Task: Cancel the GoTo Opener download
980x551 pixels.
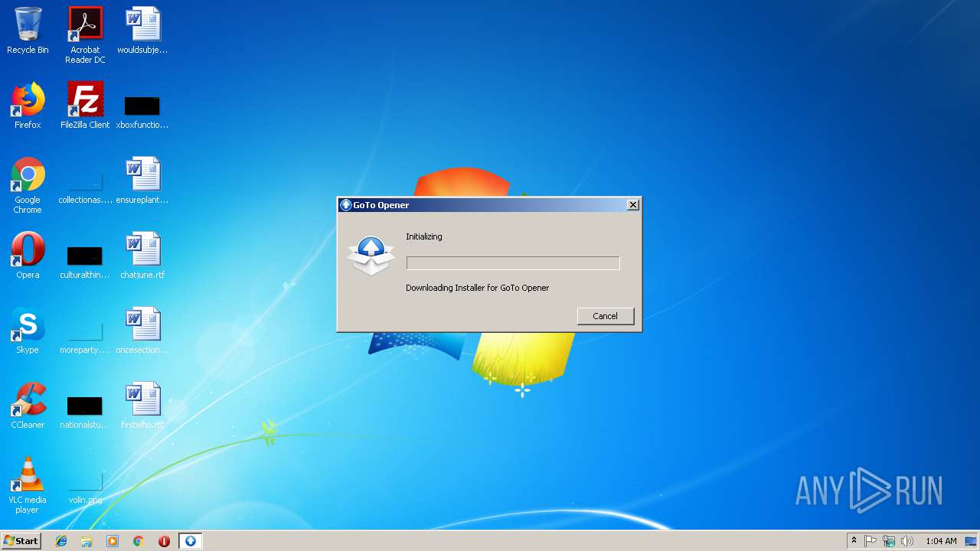Action: tap(605, 316)
